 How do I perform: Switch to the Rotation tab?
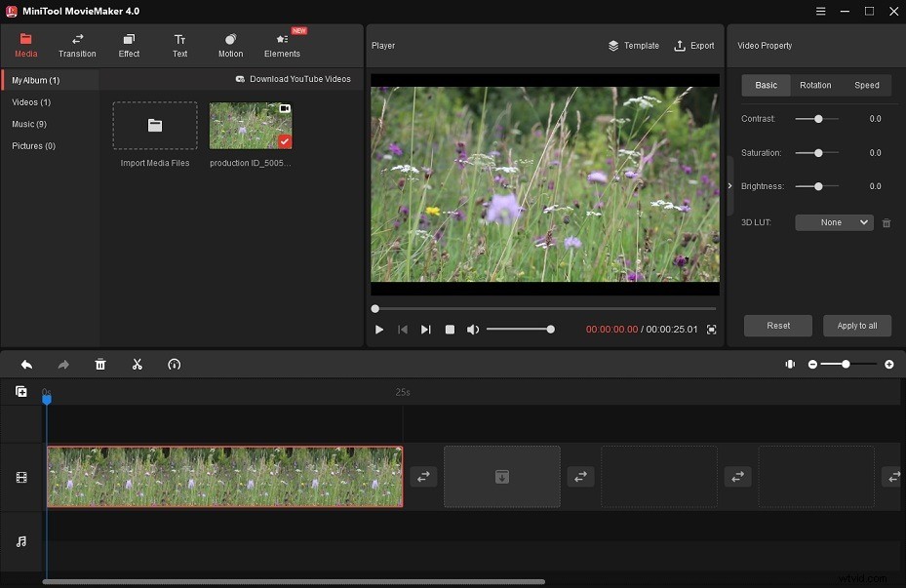pos(815,85)
